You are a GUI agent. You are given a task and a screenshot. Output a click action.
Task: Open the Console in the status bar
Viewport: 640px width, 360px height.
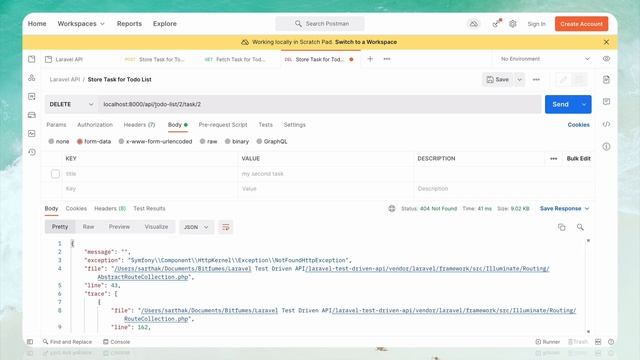click(117, 342)
